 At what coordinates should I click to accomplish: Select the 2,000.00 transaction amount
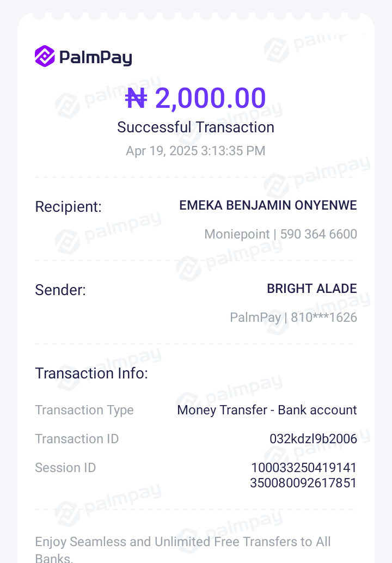click(x=210, y=99)
